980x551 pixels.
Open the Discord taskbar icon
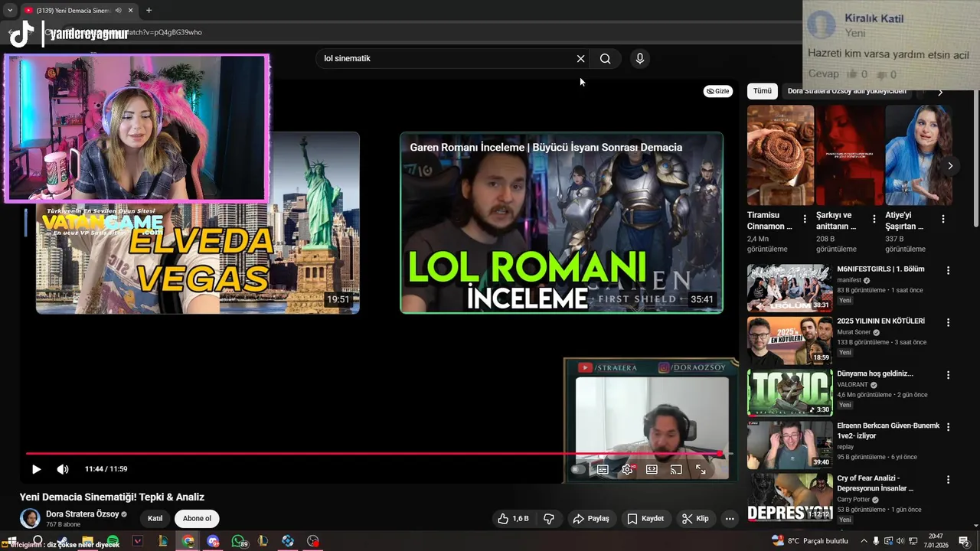(214, 541)
